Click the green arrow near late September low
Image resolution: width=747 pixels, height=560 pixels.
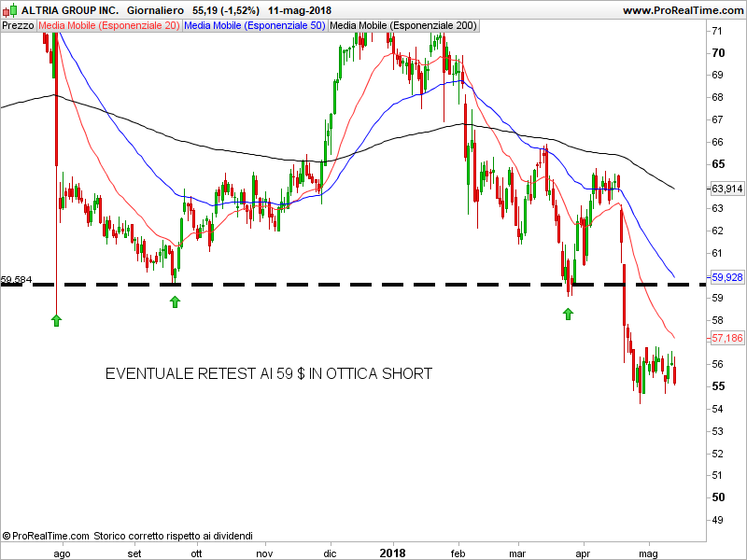click(175, 301)
